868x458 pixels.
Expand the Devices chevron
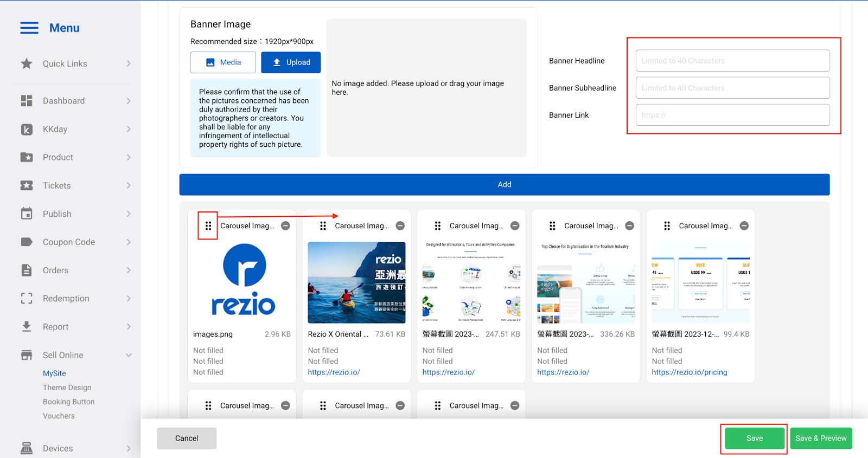[x=129, y=448]
